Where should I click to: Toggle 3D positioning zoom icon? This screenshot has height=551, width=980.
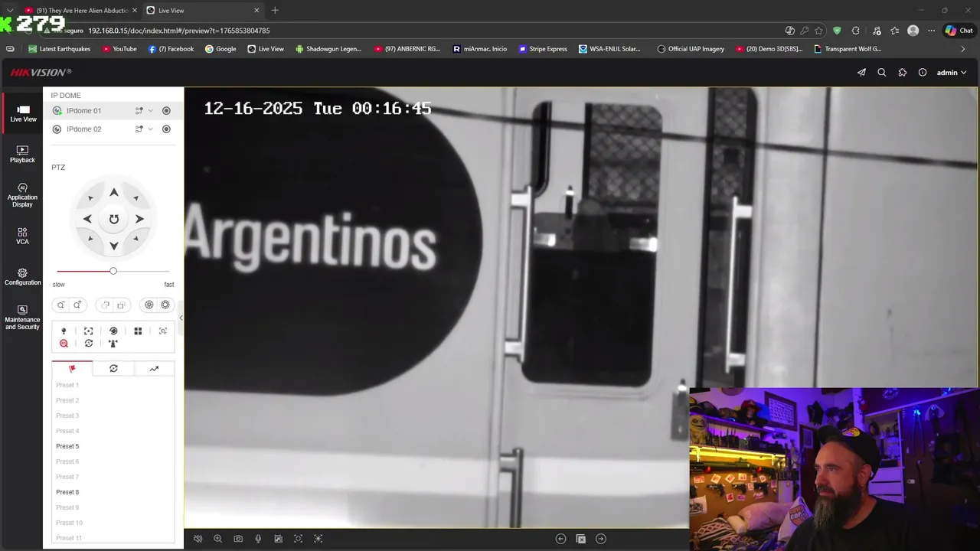coord(64,344)
